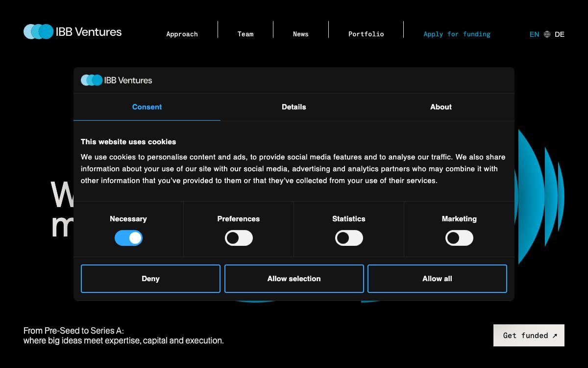Click Allow all cookies button
Image resolution: width=588 pixels, height=368 pixels.
(437, 279)
